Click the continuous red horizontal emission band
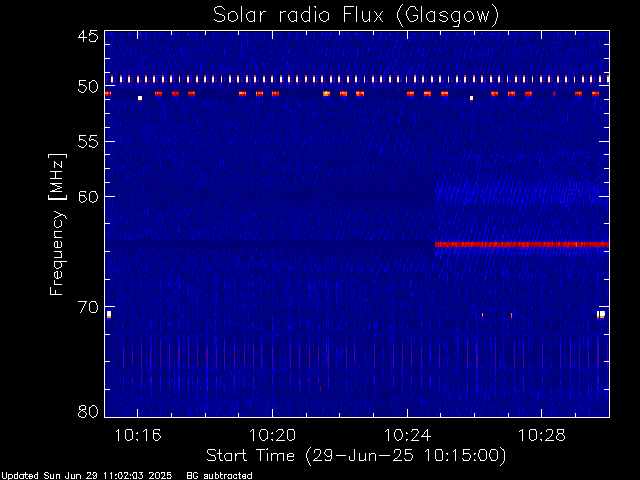640x480 pixels. (522, 244)
